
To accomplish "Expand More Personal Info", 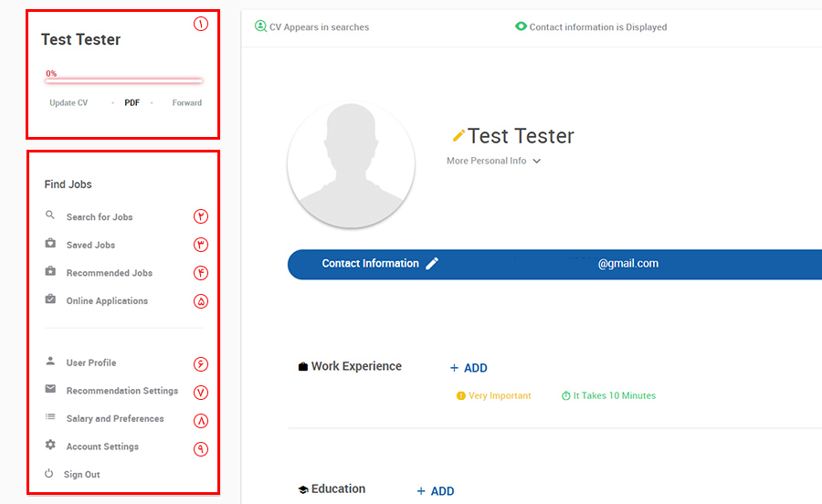I will coord(493,162).
